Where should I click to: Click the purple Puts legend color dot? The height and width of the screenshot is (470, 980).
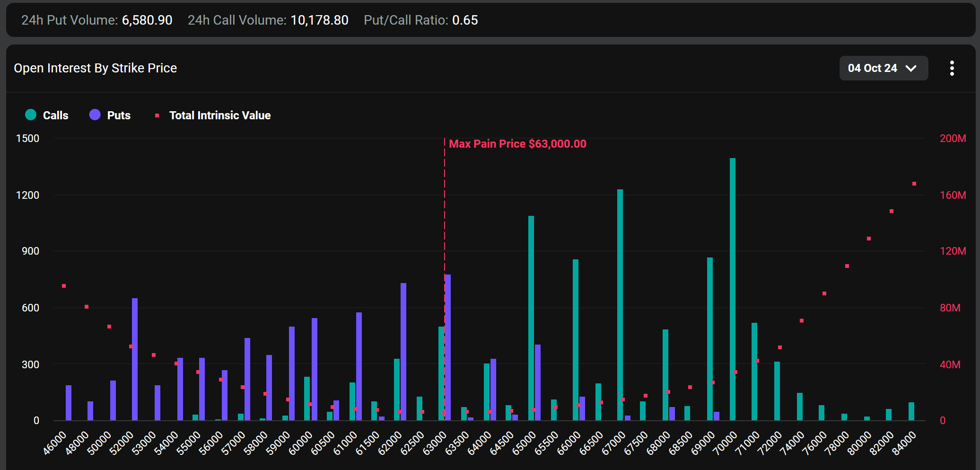click(95, 115)
